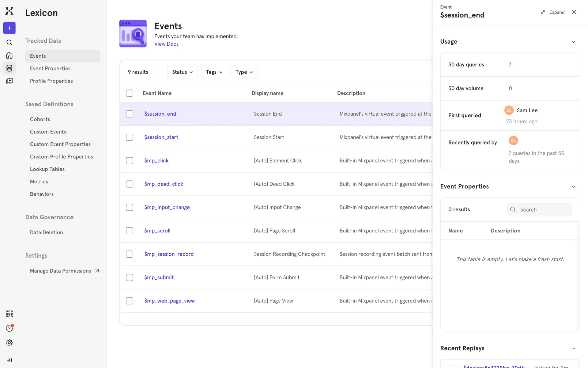The image size is (588, 368).
Task: Click the event properties Search field
Action: click(539, 209)
